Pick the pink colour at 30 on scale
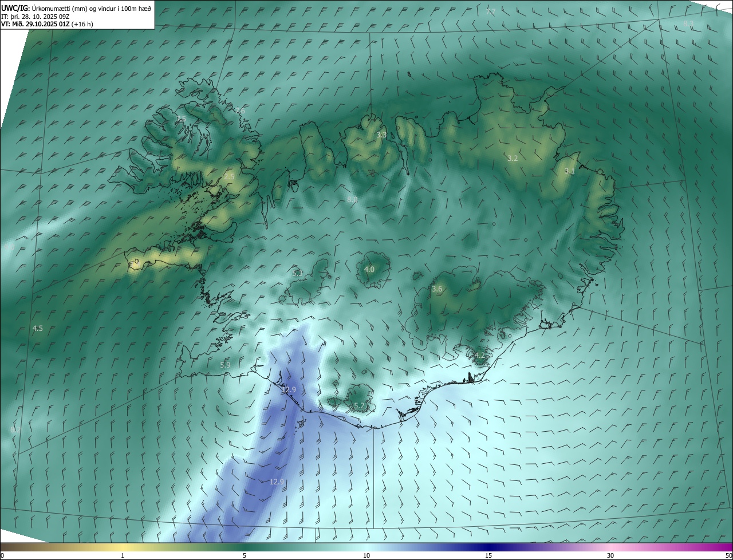This screenshot has width=733, height=560. (610, 547)
